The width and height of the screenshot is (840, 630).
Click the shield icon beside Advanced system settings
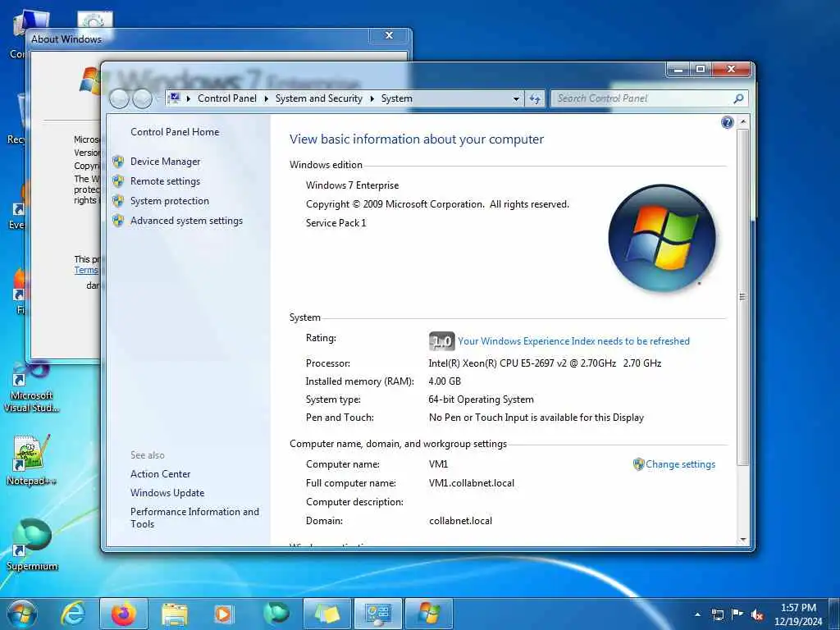tap(118, 221)
